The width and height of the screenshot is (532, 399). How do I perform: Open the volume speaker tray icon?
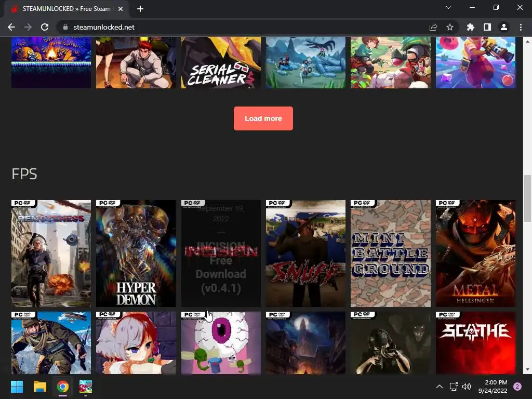467,387
